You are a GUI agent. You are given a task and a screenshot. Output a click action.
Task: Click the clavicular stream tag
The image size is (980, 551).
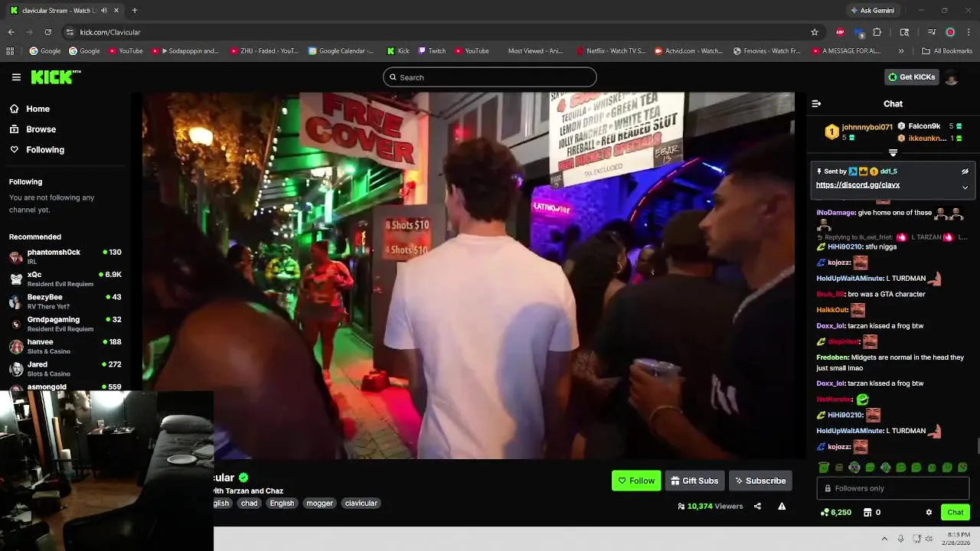[361, 503]
